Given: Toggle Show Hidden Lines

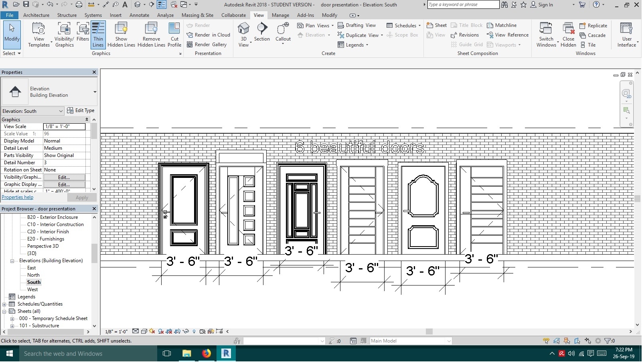Looking at the screenshot, I should point(121,35).
